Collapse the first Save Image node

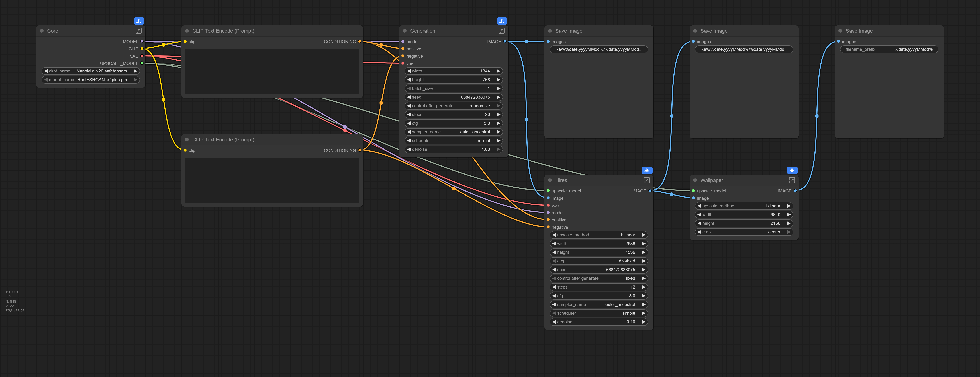[x=550, y=31]
